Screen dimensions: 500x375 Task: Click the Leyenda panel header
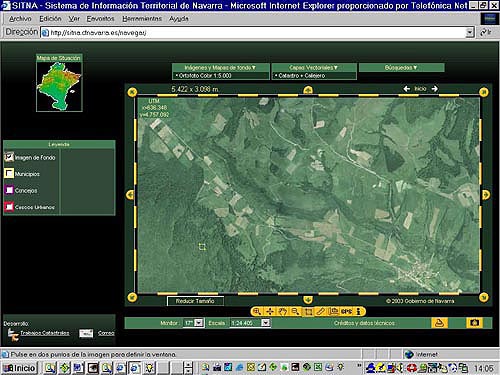pos(59,144)
